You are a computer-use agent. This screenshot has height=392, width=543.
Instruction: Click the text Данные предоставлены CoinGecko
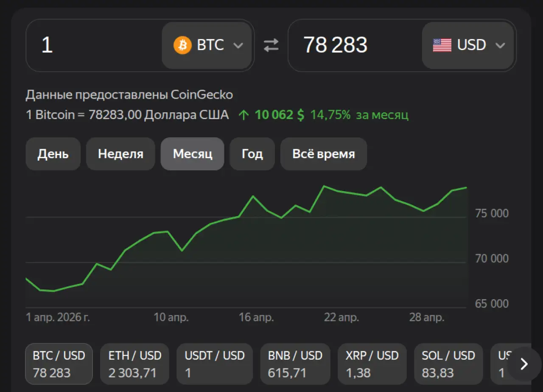point(129,95)
